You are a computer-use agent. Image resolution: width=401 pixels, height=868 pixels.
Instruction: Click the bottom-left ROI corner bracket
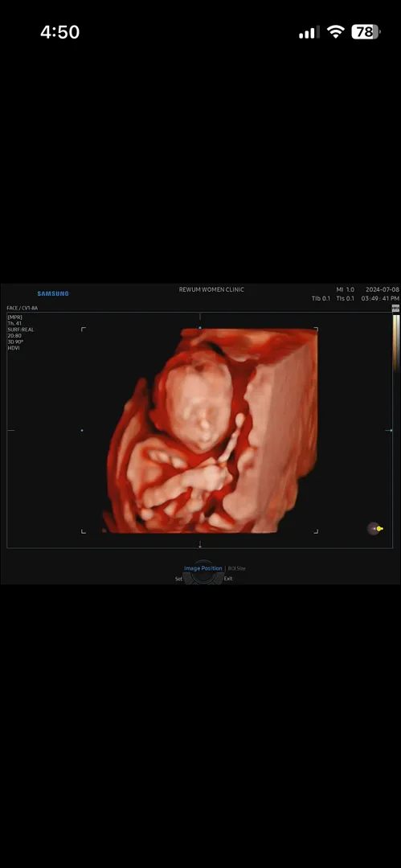[x=84, y=531]
